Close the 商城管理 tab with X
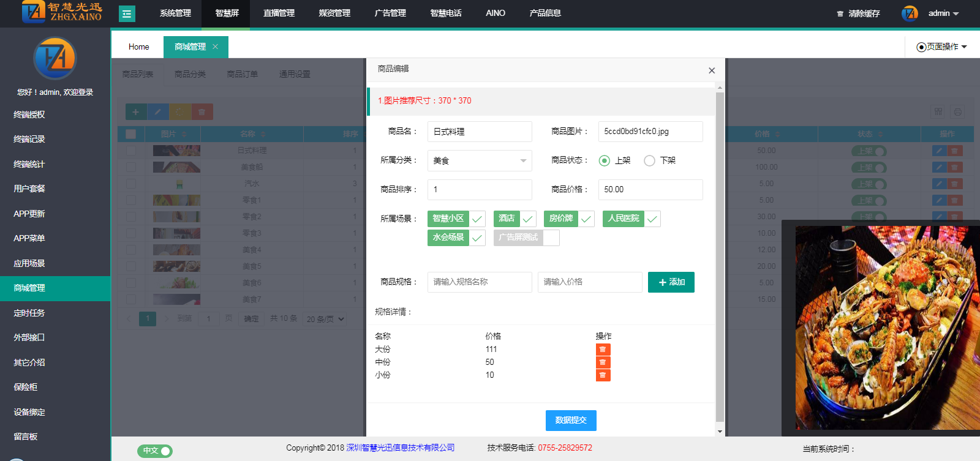This screenshot has height=461, width=980. [x=215, y=47]
